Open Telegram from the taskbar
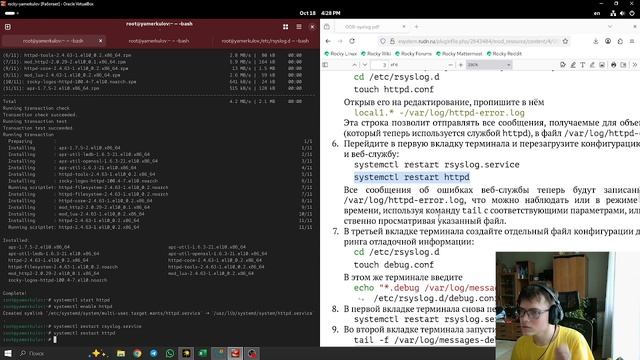Image resolution: width=640 pixels, height=360 pixels. tap(153, 353)
